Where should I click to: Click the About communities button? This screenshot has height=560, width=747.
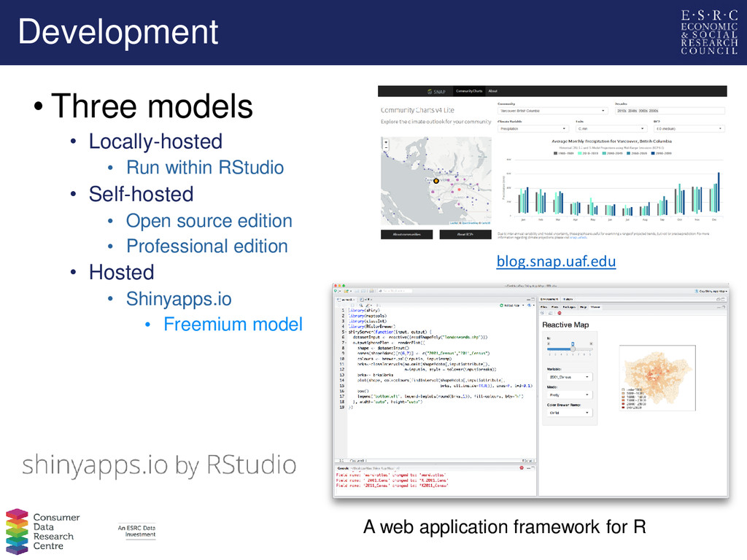(407, 234)
